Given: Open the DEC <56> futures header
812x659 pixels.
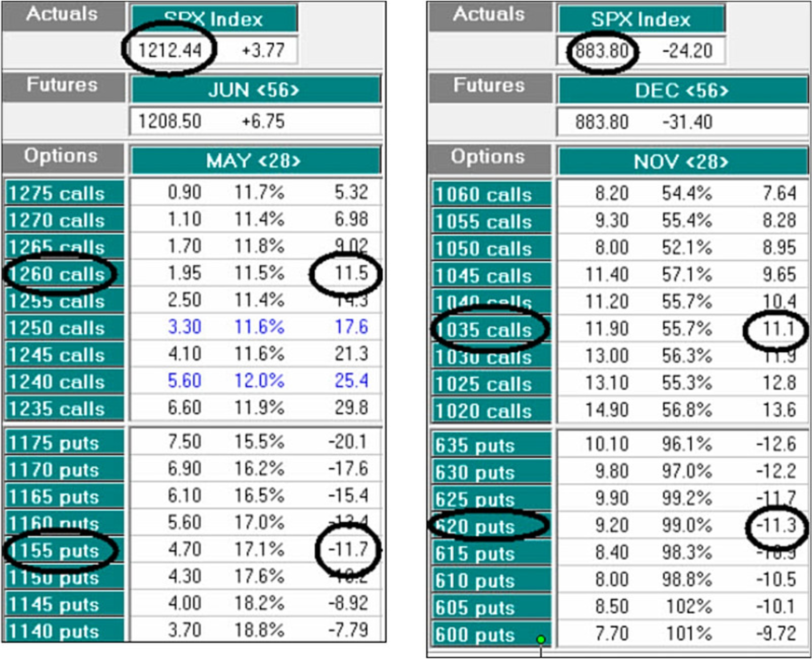Looking at the screenshot, I should click(x=682, y=91).
